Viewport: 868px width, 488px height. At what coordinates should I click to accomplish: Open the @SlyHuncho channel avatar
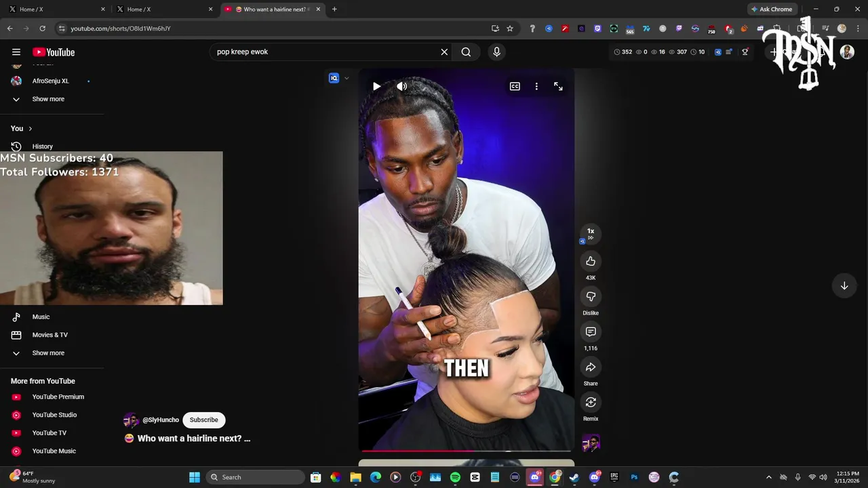click(131, 420)
